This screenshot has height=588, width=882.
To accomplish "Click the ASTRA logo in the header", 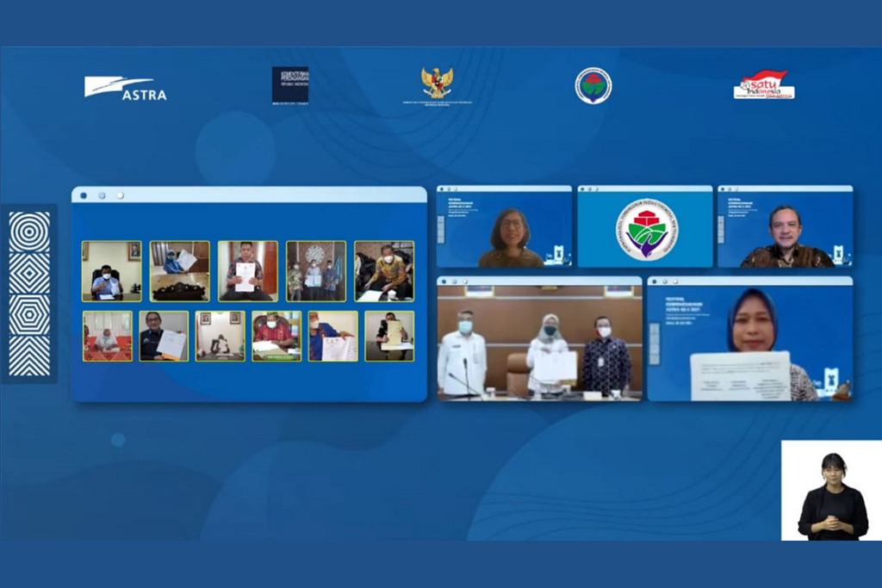I will coord(126,89).
